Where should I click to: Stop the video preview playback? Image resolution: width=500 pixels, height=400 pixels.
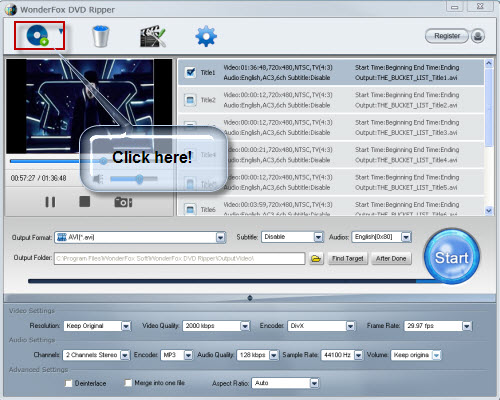(x=85, y=201)
